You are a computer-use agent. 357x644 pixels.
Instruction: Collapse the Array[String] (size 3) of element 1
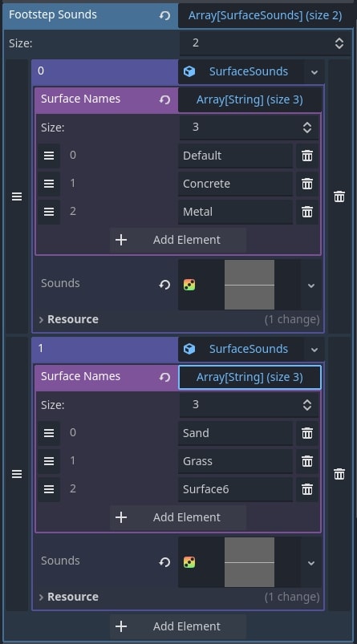tap(249, 378)
